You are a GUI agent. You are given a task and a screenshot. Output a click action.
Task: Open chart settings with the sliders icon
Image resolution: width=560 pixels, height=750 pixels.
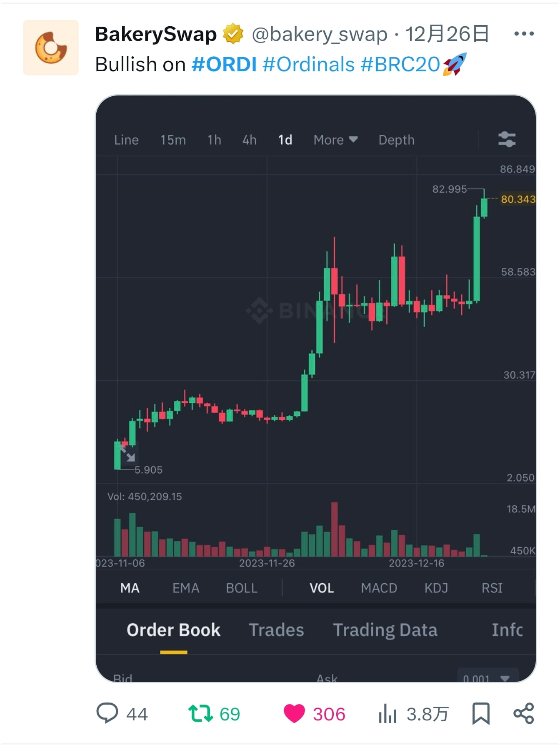[507, 140]
